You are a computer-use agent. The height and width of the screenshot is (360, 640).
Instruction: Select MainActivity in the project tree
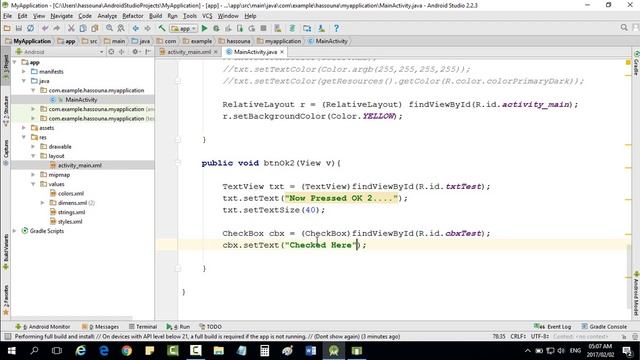pos(81,100)
